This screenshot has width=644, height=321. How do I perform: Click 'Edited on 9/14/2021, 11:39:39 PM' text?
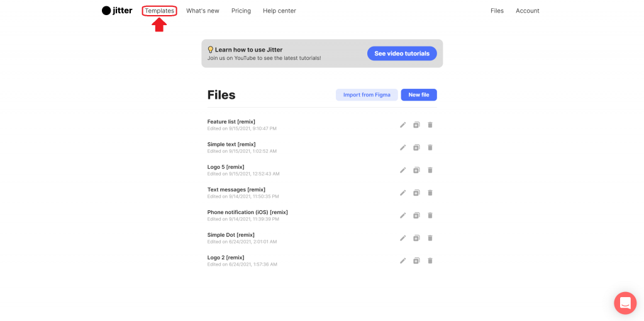click(x=243, y=219)
